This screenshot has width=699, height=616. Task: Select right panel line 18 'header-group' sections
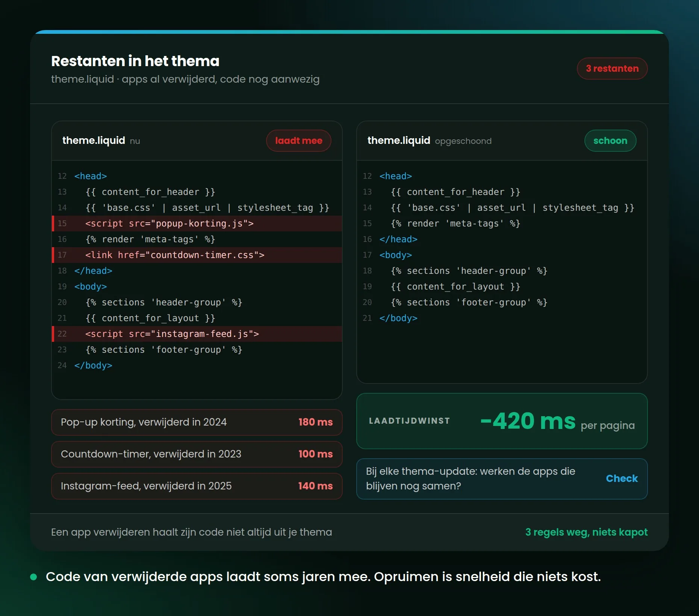[x=469, y=271]
